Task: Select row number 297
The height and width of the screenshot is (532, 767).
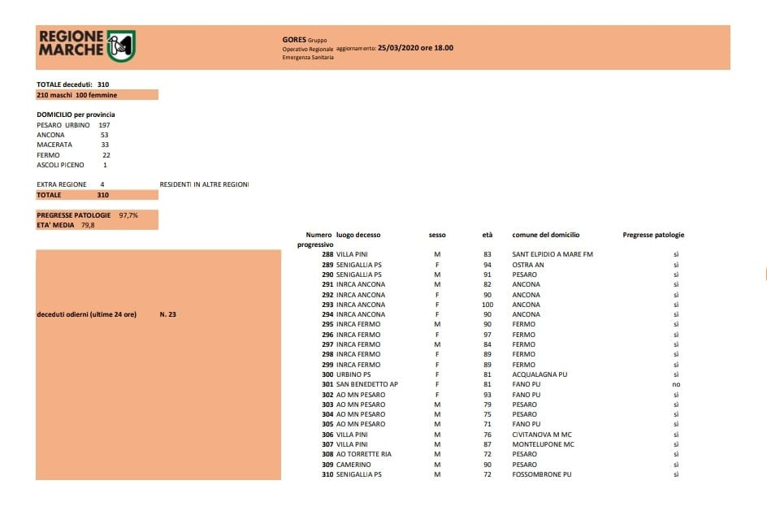Action: point(327,344)
